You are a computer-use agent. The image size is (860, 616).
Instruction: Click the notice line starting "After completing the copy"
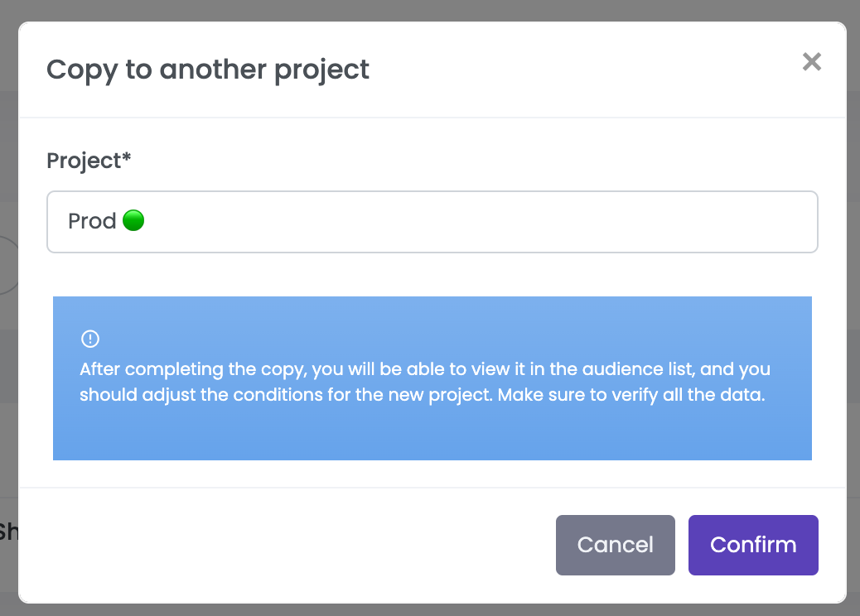click(424, 369)
